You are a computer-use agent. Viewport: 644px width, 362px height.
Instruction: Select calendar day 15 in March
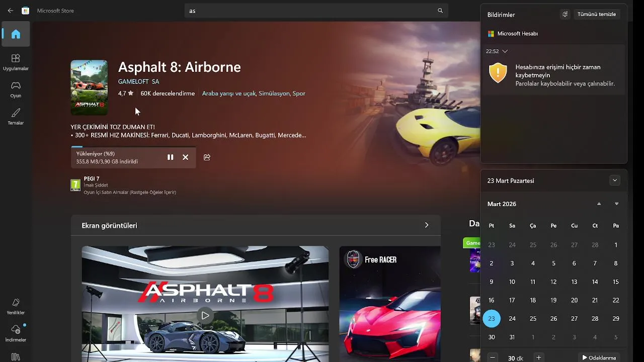[616, 282]
